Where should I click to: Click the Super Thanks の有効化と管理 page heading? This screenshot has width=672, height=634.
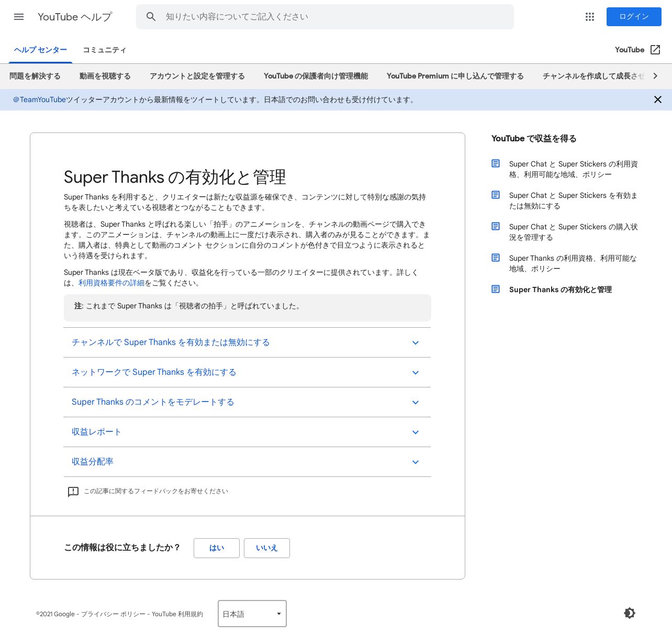point(175,177)
